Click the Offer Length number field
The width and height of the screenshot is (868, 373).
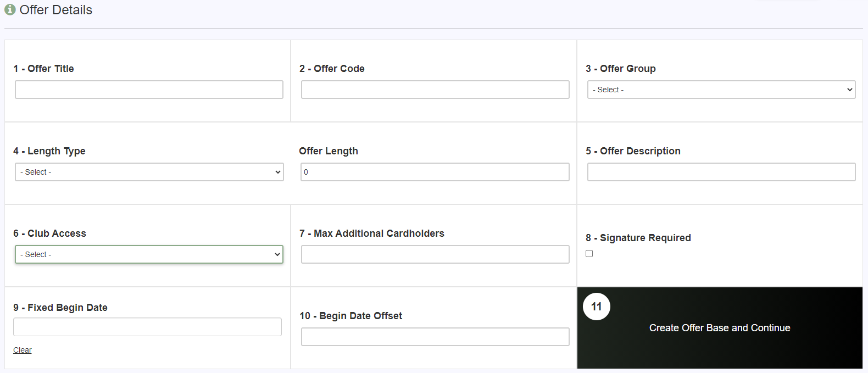[x=435, y=172]
